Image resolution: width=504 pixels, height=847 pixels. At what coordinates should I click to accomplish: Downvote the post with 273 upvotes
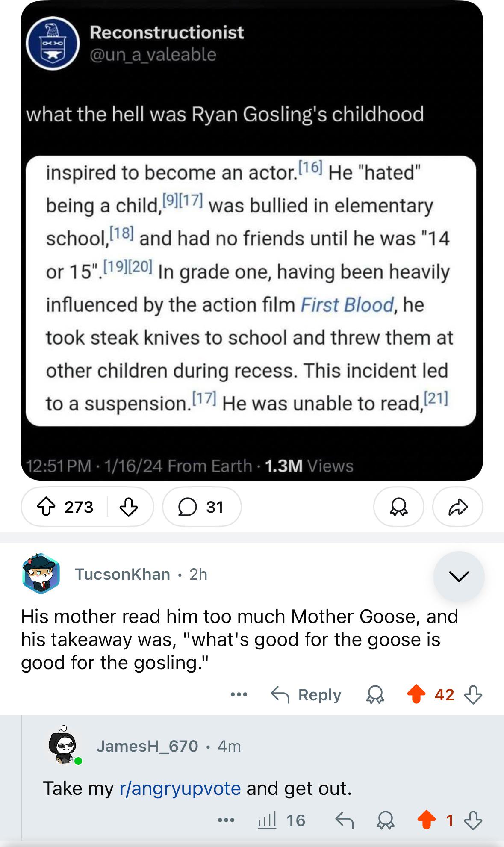click(x=128, y=507)
